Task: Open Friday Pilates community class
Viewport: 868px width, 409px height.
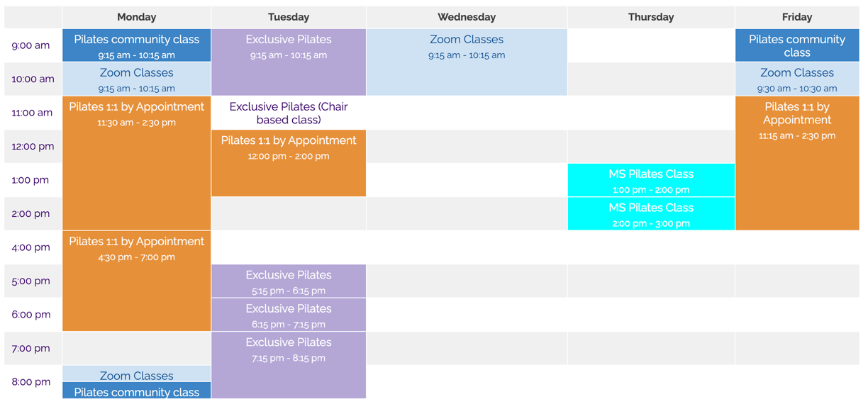Action: [797, 45]
